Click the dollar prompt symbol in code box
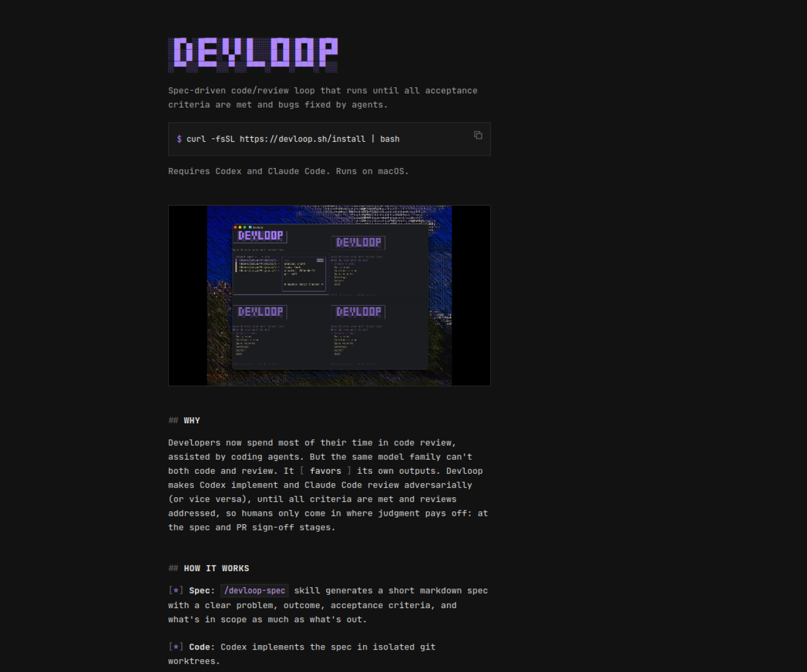This screenshot has height=672, width=807. click(179, 139)
